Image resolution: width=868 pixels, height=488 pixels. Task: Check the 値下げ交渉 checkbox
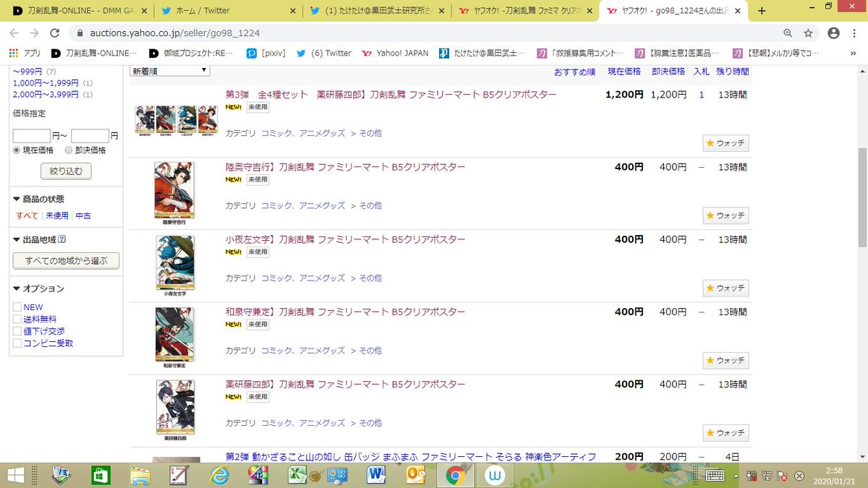17,331
